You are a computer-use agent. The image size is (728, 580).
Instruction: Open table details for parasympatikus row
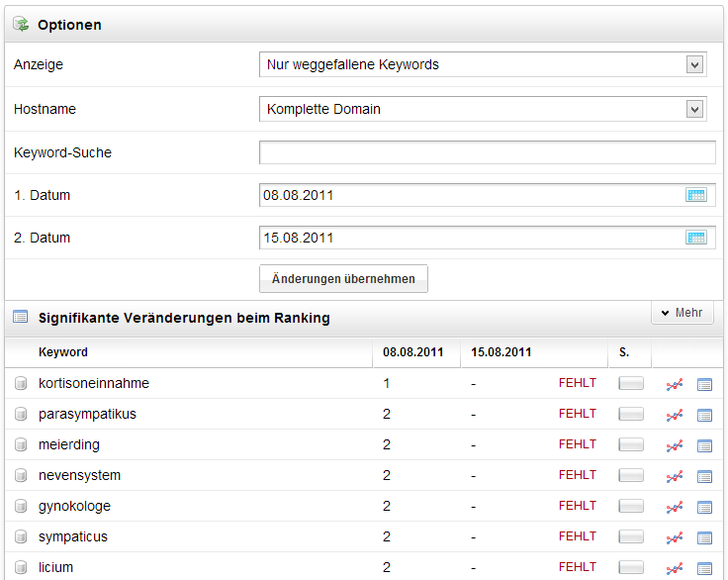[x=705, y=415]
